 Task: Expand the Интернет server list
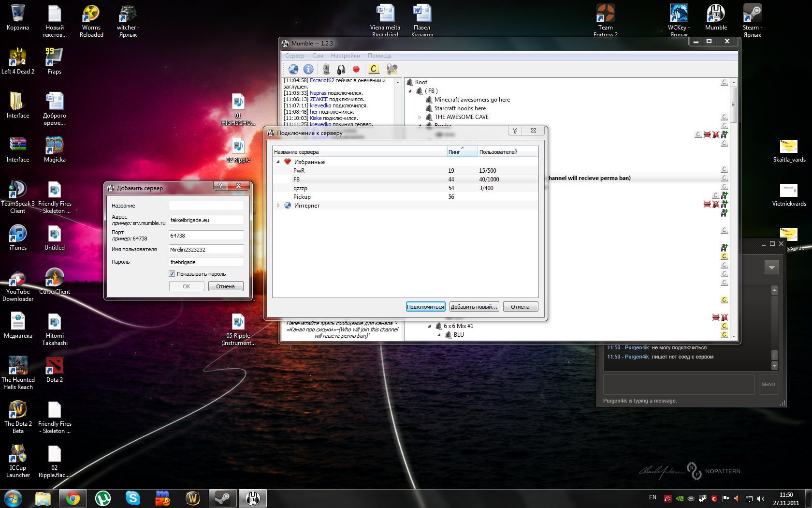(x=278, y=206)
